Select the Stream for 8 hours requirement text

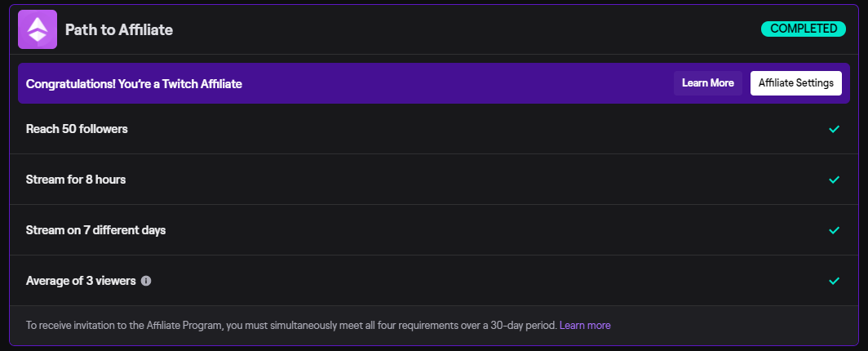tap(76, 180)
